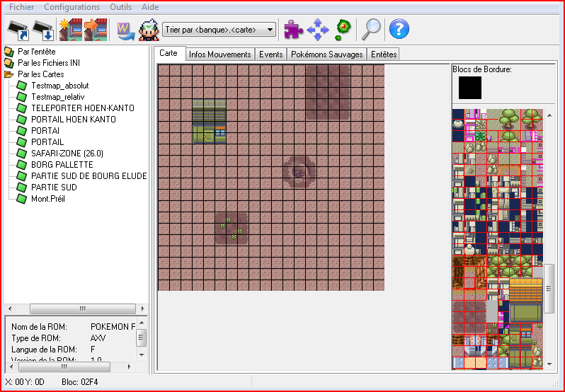Image resolution: width=565 pixels, height=392 pixels.
Task: Click the ROM info panel scroll-up arrow
Action: pyautogui.click(x=142, y=323)
